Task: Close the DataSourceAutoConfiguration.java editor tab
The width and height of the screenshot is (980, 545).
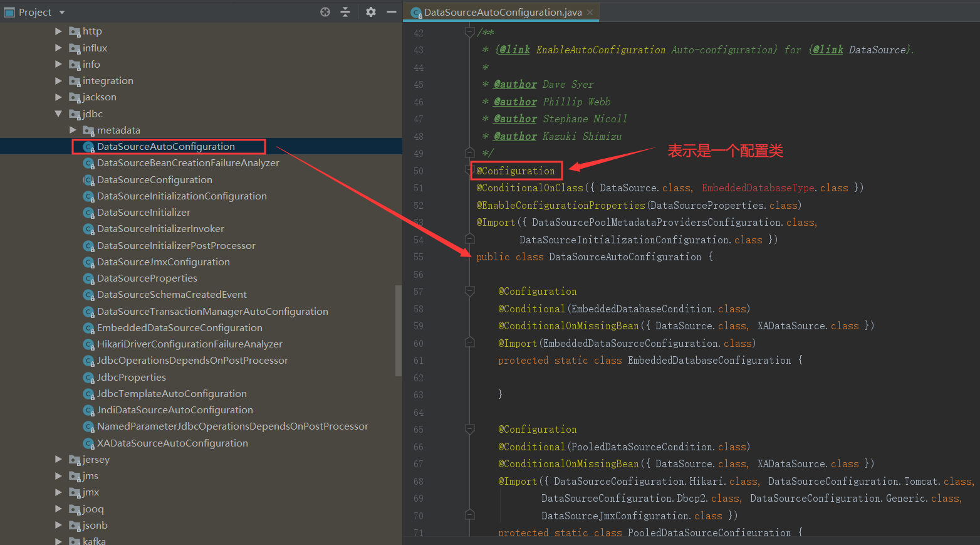Action: pyautogui.click(x=589, y=11)
